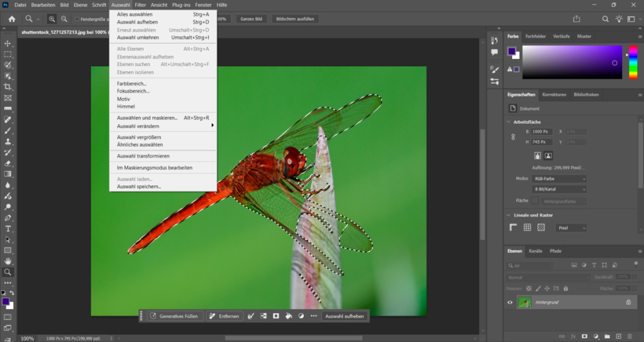
Task: Toggle the grid icon in Lineale und Raster
Action: tap(528, 228)
